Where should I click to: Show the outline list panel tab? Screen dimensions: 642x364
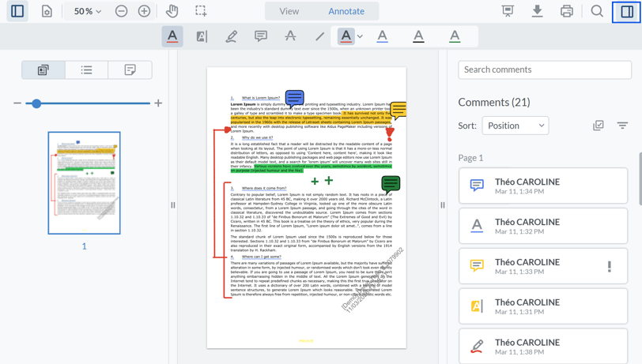[86, 70]
